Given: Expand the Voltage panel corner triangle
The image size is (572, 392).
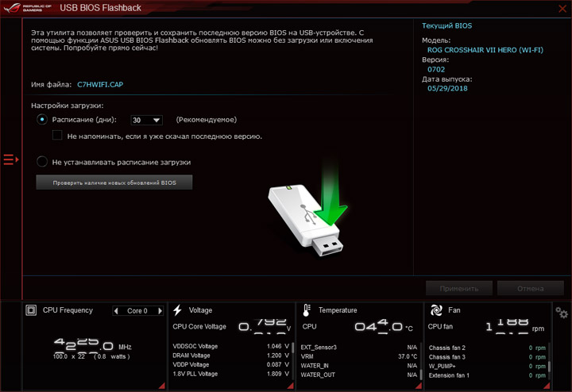Looking at the screenshot, I should [x=291, y=386].
